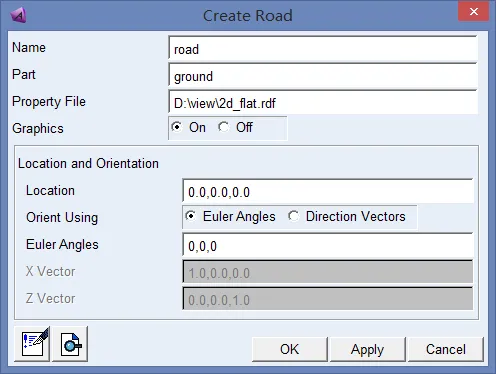Click the Create Road title text
The height and width of the screenshot is (374, 496).
pyautogui.click(x=248, y=16)
